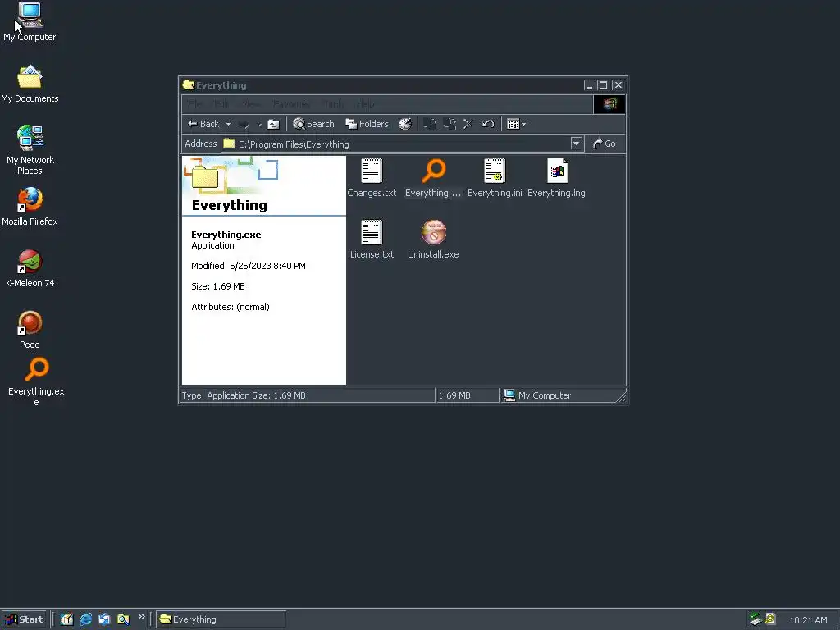Image resolution: width=840 pixels, height=630 pixels.
Task: Open the Start menu
Action: [24, 619]
